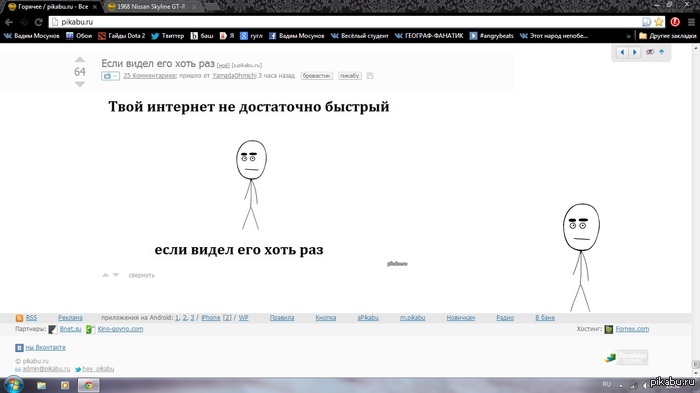Open the Этот народ непобе... bookmark
This screenshot has height=393, width=700.
pos(554,36)
